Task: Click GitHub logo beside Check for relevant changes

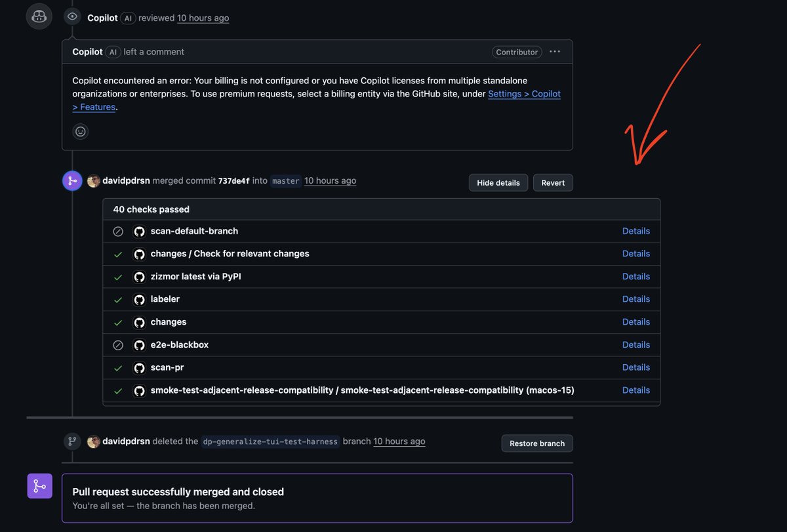Action: click(139, 254)
